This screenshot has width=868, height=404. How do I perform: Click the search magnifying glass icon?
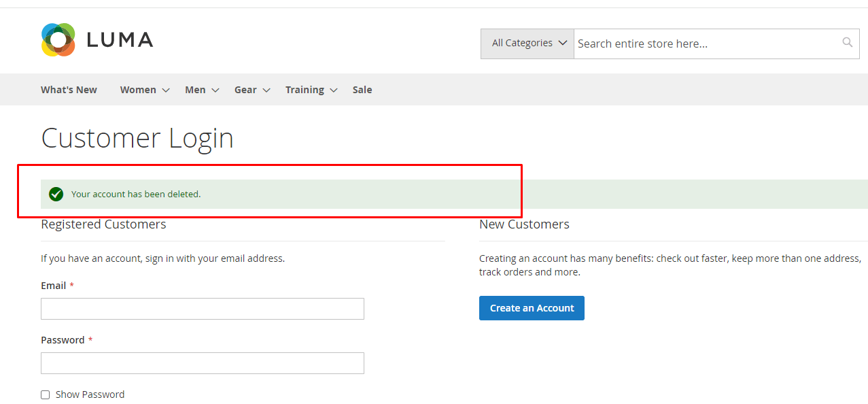pos(847,43)
